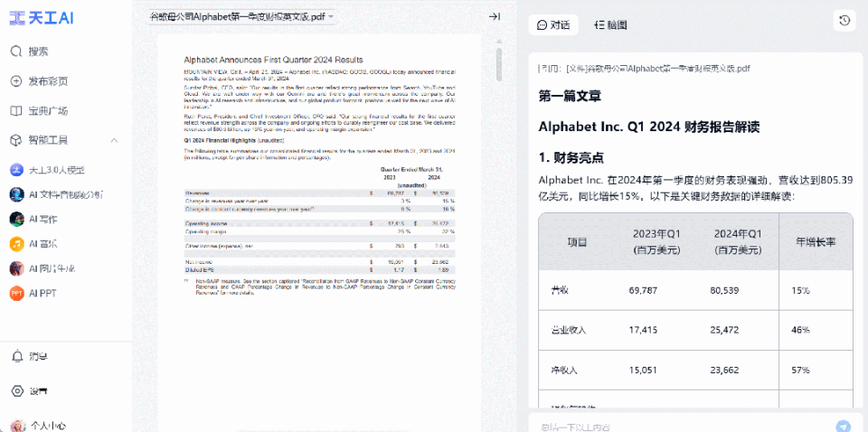Image resolution: width=868 pixels, height=432 pixels.
Task: Click table cell 69,787
Action: click(643, 290)
